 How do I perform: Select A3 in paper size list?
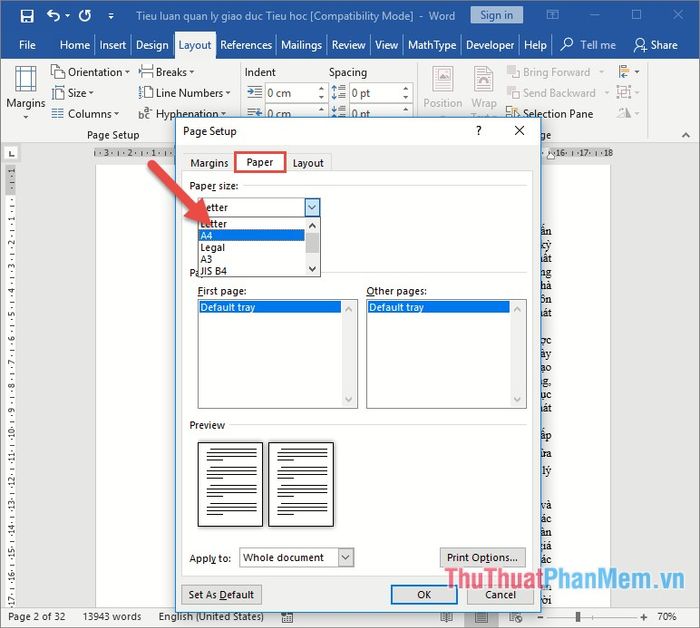coord(251,259)
